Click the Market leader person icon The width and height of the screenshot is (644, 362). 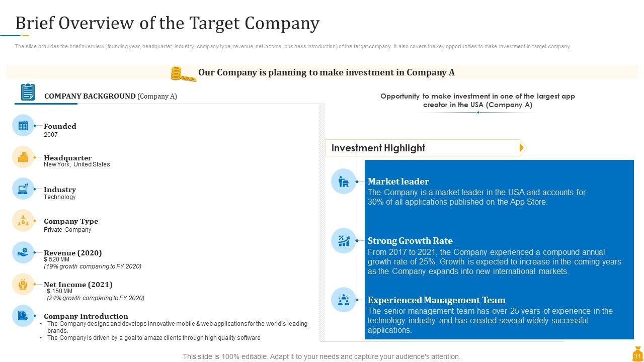(x=344, y=182)
